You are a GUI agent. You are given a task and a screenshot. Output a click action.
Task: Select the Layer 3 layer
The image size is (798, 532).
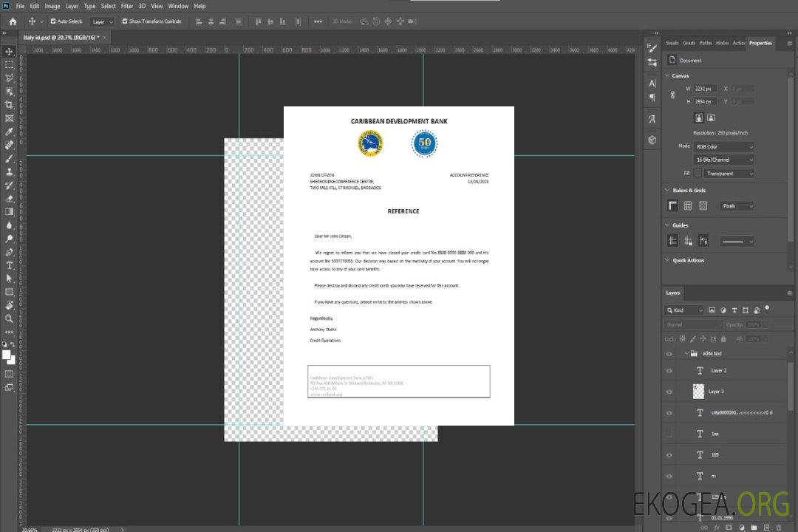pos(717,392)
